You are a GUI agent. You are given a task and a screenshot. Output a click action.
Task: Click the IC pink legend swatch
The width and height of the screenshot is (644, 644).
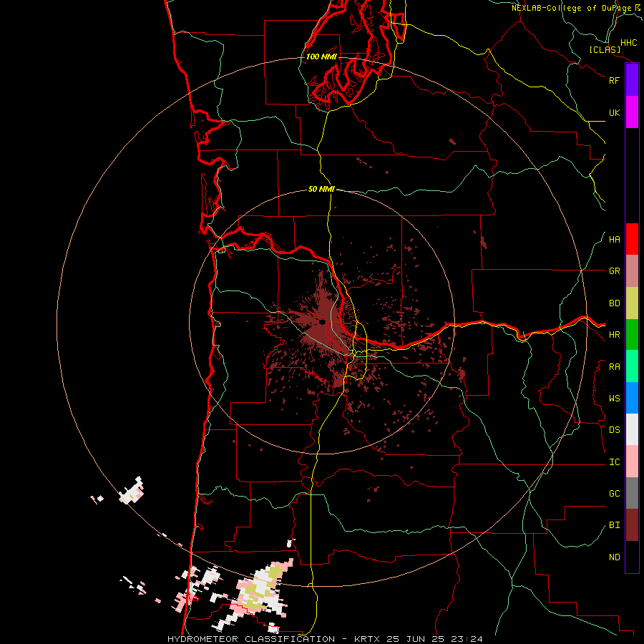[x=632, y=462]
